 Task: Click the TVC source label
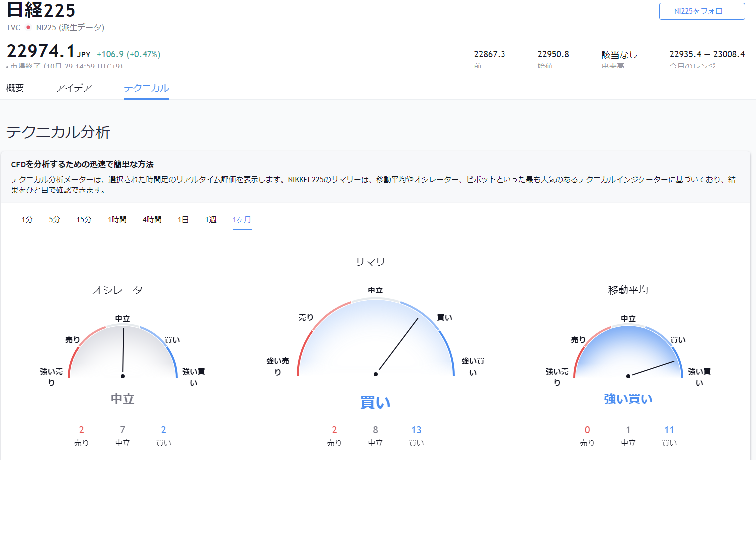[13, 28]
